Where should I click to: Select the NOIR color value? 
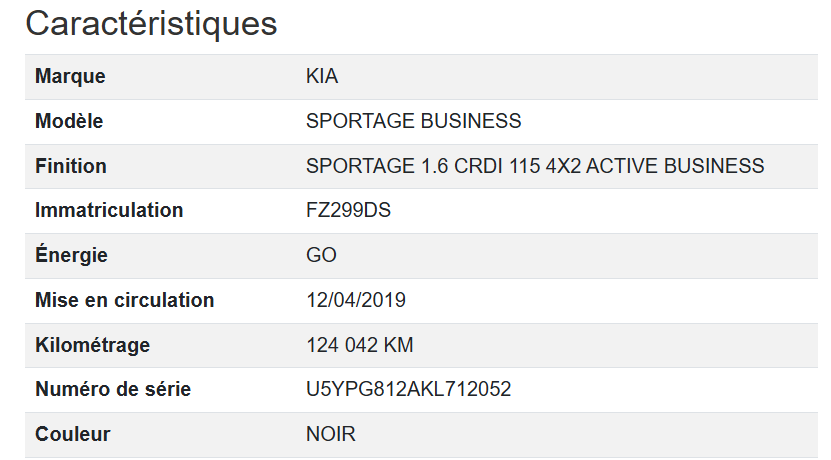coord(331,435)
